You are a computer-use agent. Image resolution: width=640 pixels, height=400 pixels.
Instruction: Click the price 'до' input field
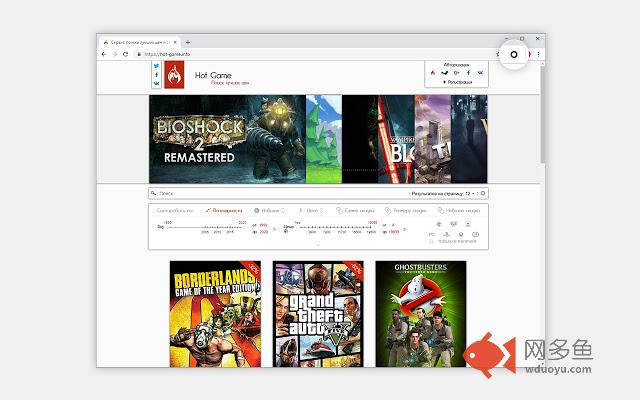click(x=393, y=232)
